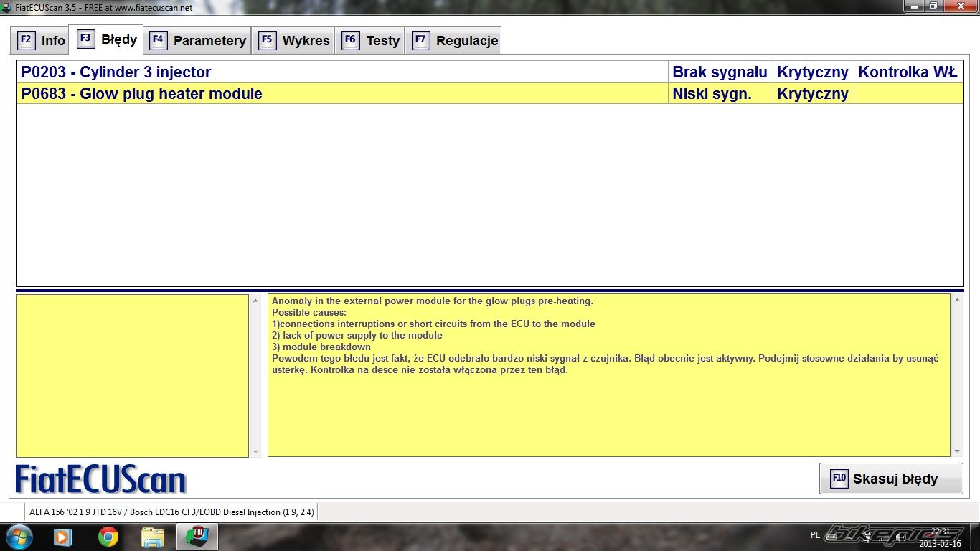Click the FiatECUScan taskbar icon
980x551 pixels.
tap(197, 537)
